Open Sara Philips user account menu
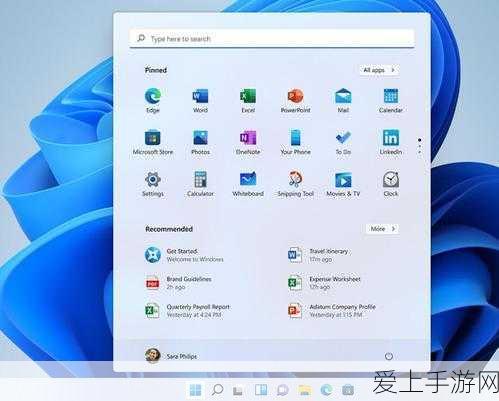499x401 pixels. [x=171, y=356]
